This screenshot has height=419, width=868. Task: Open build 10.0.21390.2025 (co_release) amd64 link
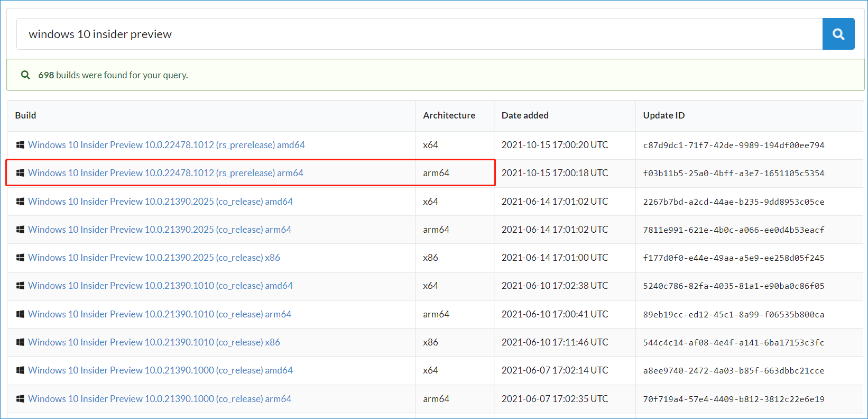(160, 202)
